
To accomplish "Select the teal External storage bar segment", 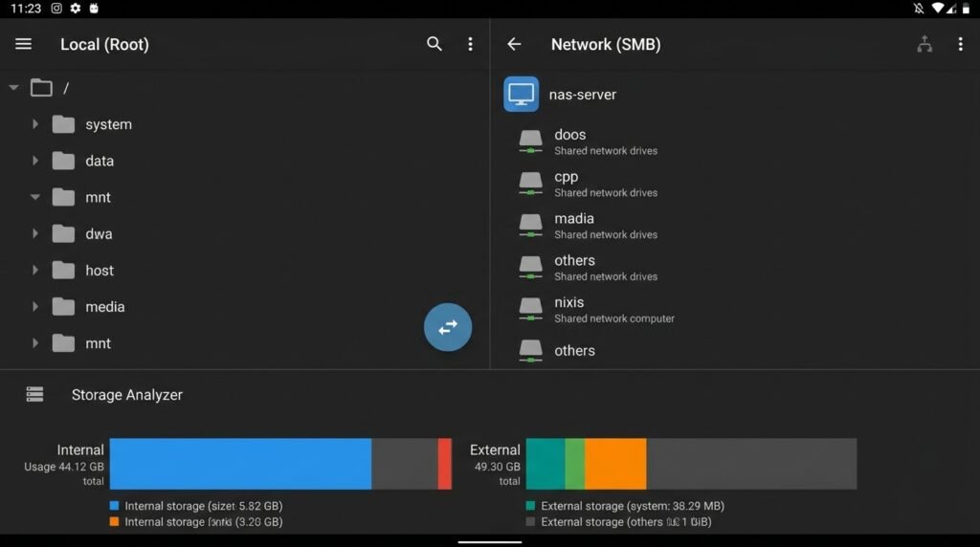I will pyautogui.click(x=546, y=464).
